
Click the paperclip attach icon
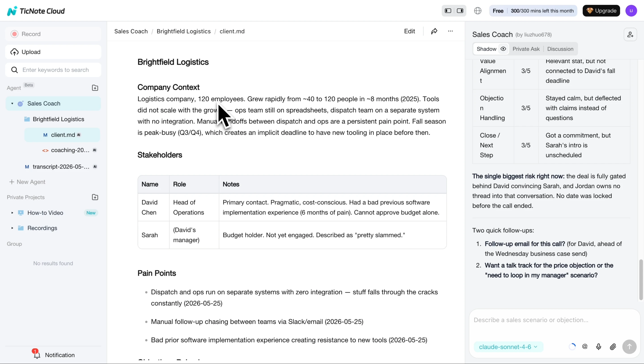(x=613, y=347)
